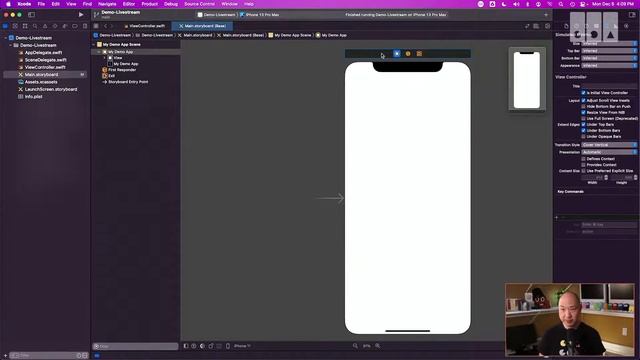Select Storyboard Entry Point in outline
Image resolution: width=640 pixels, height=360 pixels.
coord(128,82)
